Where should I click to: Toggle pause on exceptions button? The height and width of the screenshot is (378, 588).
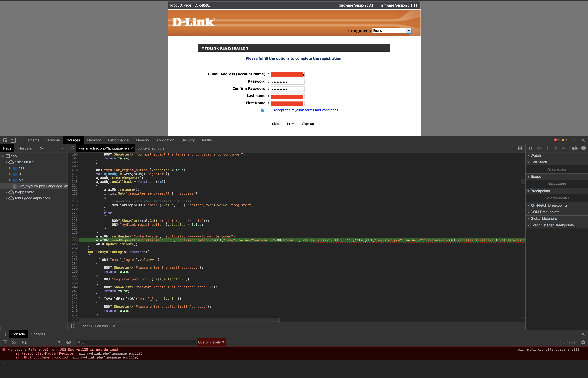[x=583, y=148]
